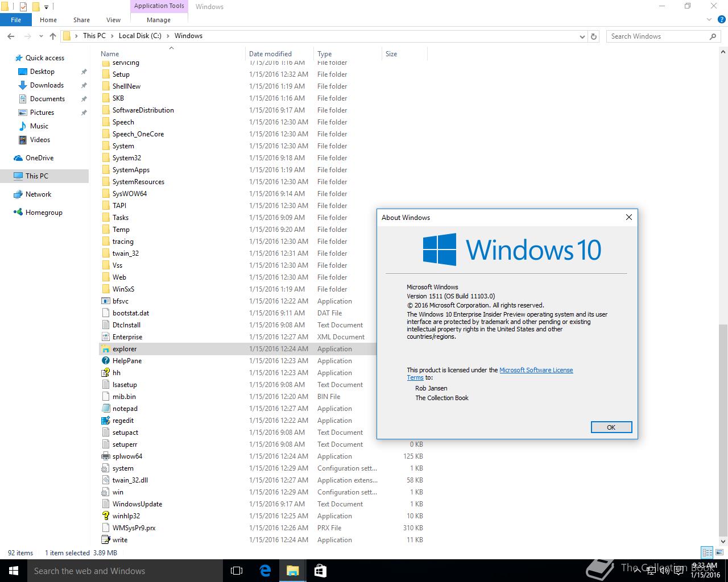The width and height of the screenshot is (728, 582).
Task: Select Videos in navigation pane
Action: [x=40, y=140]
